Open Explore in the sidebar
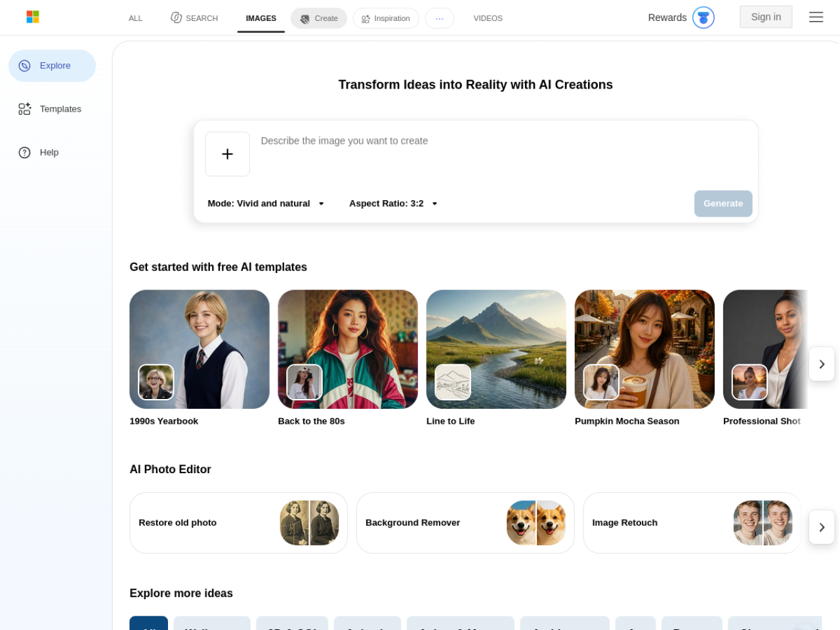 click(52, 66)
